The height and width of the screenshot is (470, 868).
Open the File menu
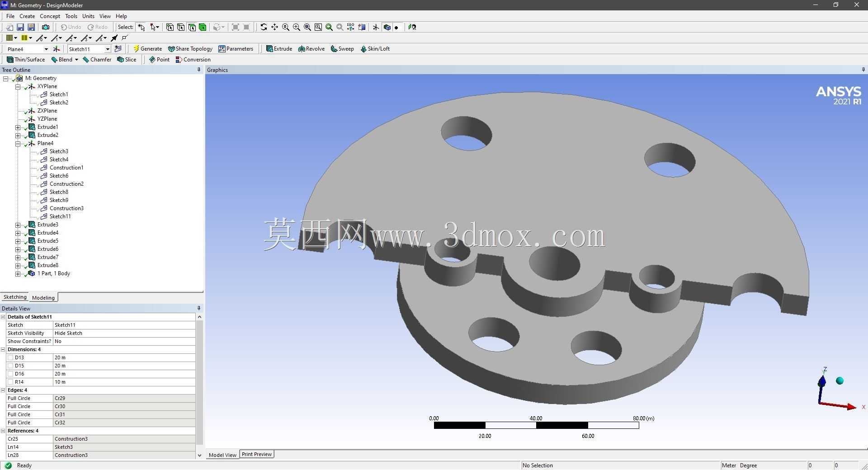point(10,16)
